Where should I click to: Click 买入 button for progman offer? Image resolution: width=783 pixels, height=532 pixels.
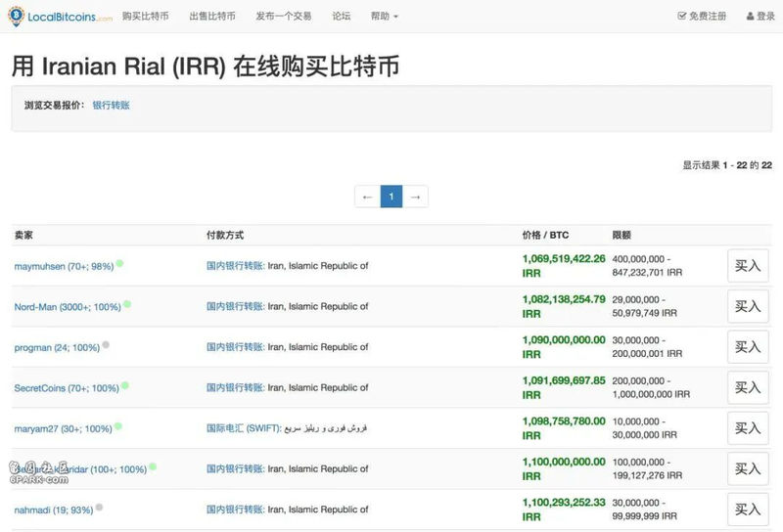(x=748, y=347)
